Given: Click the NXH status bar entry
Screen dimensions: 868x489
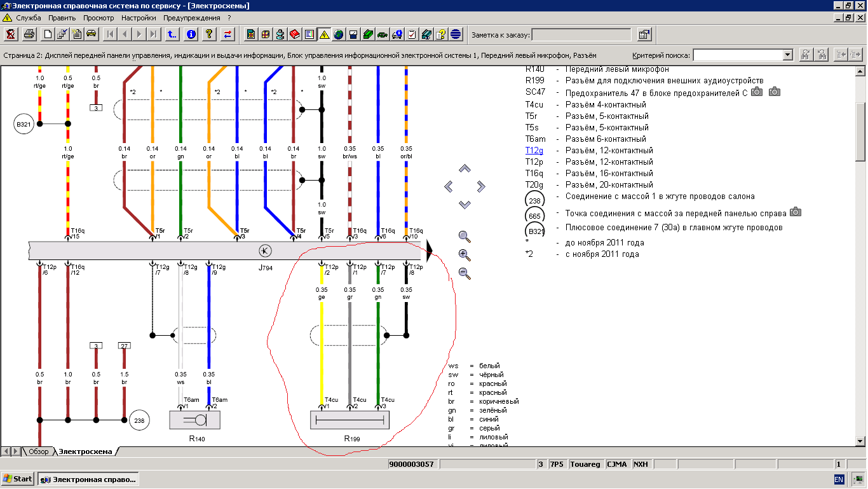Looking at the screenshot, I should (641, 464).
